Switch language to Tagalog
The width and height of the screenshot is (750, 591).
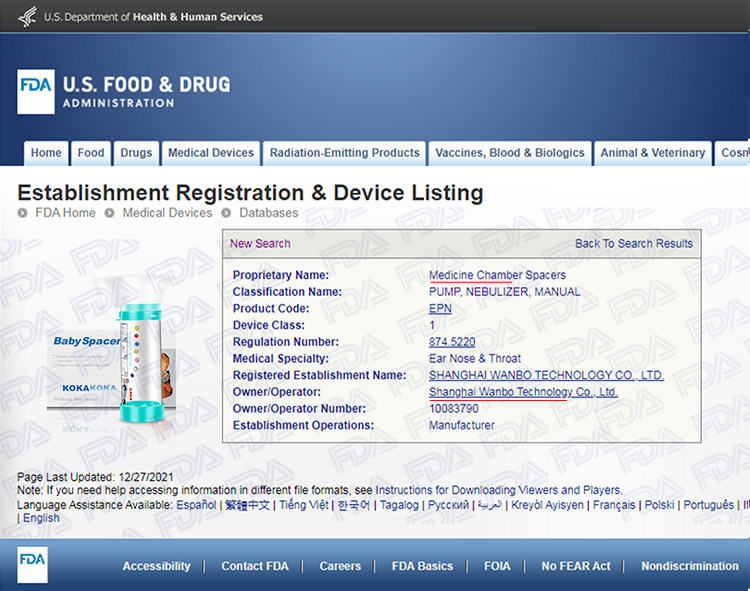[x=399, y=504]
